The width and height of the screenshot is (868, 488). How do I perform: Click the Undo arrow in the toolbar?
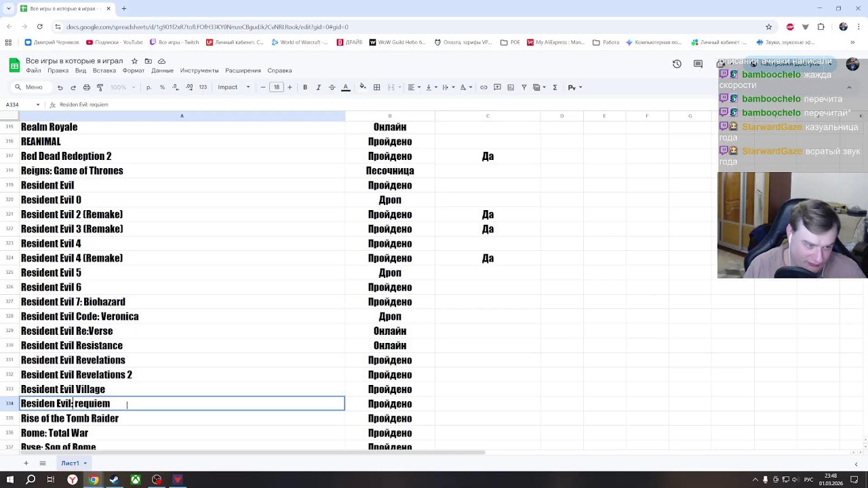click(x=60, y=87)
